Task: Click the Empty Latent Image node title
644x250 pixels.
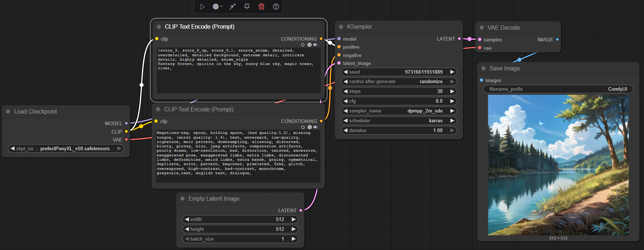Action: 214,199
